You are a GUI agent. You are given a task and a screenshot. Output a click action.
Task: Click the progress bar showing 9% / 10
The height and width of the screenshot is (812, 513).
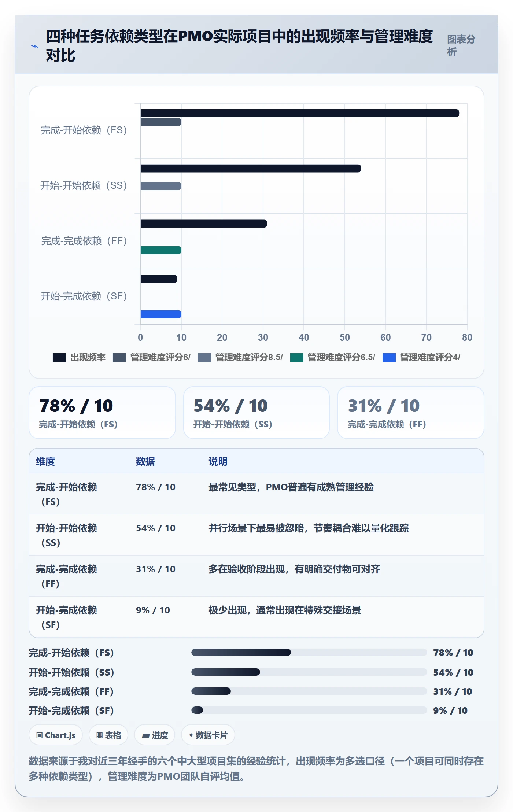[x=309, y=710]
